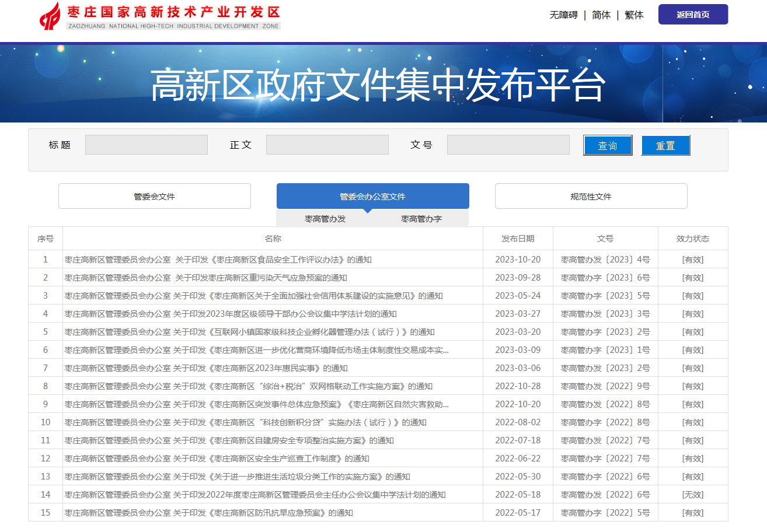
Task: Open the 2023年惠民实事 notice
Action: click(206, 368)
